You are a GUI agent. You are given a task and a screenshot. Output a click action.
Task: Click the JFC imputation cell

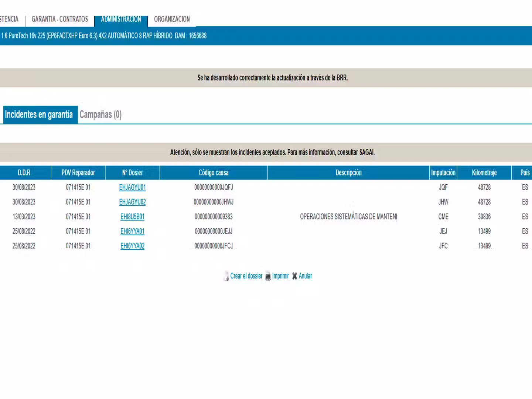[443, 246]
